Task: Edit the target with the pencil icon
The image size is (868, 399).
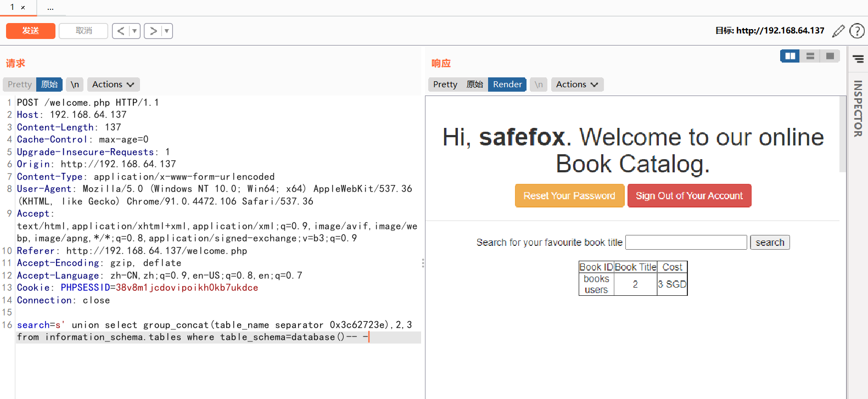Action: click(838, 31)
